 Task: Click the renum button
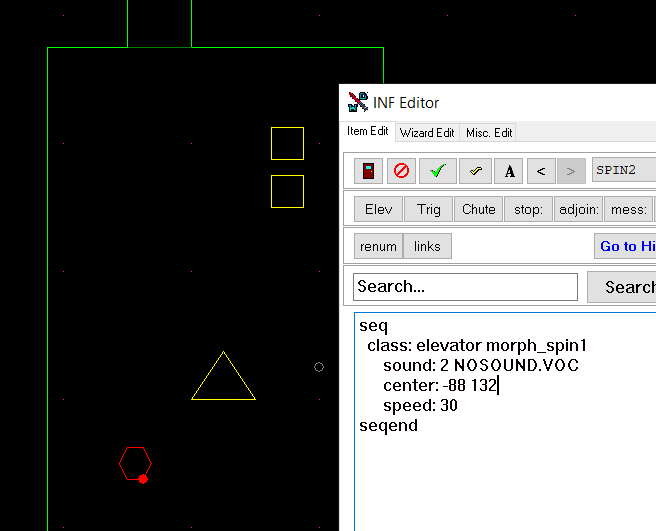[x=378, y=246]
